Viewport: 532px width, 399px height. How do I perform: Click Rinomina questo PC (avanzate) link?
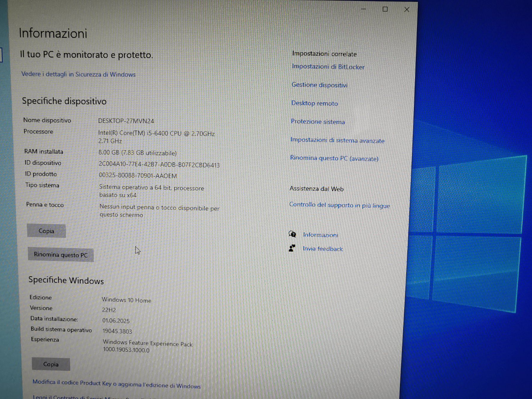coord(334,158)
